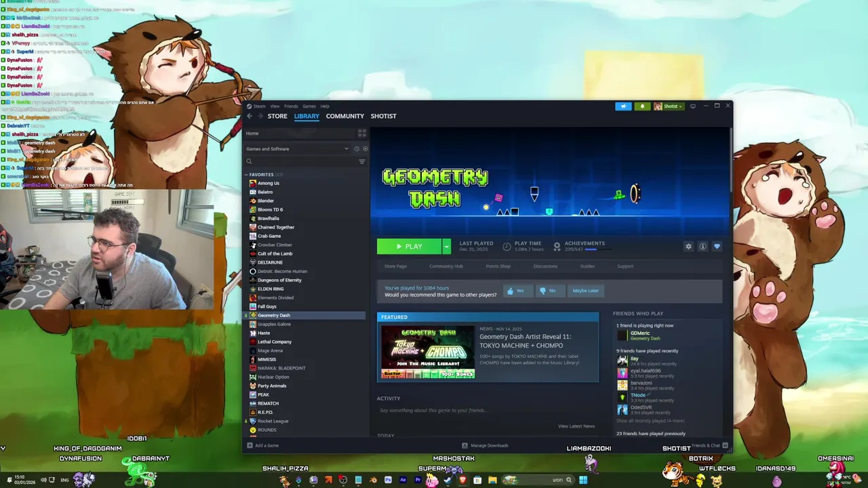This screenshot has width=868, height=488.
Task: Click the recent activity clock filter icon
Action: pos(357,148)
